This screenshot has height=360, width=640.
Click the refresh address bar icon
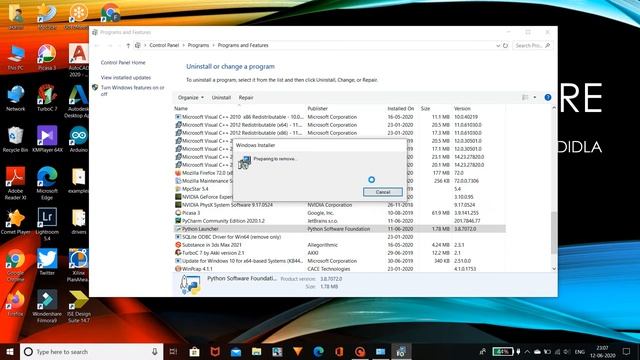[x=505, y=46]
